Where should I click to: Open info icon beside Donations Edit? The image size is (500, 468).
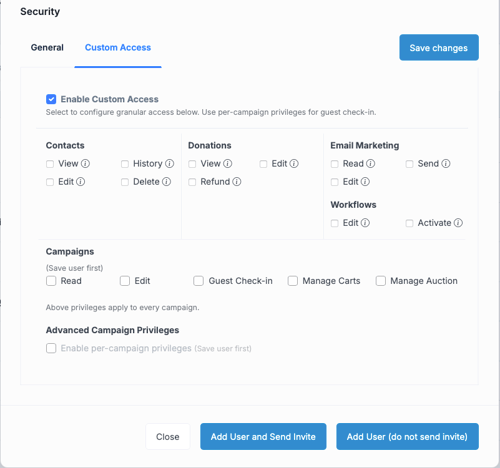click(294, 164)
